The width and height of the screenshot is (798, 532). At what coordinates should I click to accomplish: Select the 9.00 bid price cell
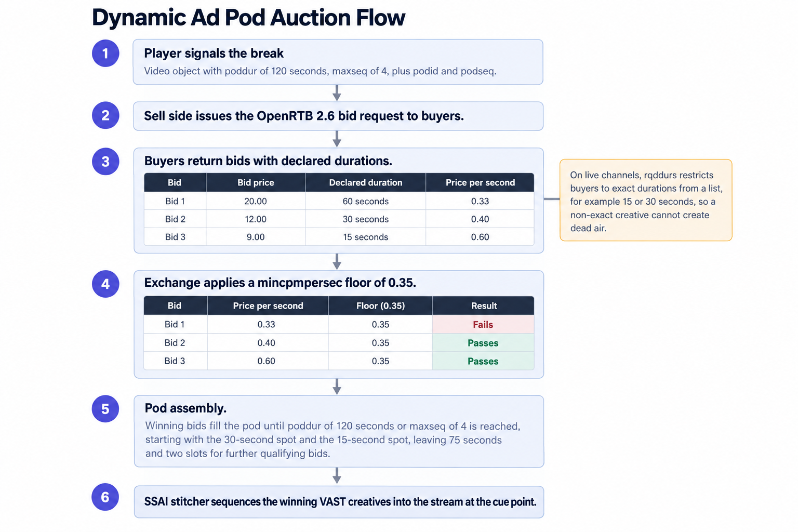tap(256, 237)
